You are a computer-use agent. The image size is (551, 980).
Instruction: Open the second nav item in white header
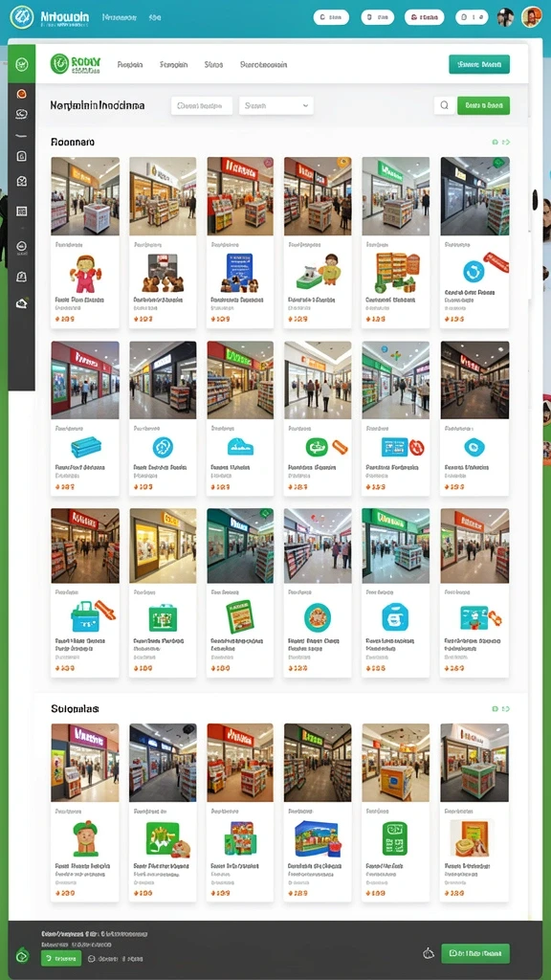pyautogui.click(x=174, y=64)
